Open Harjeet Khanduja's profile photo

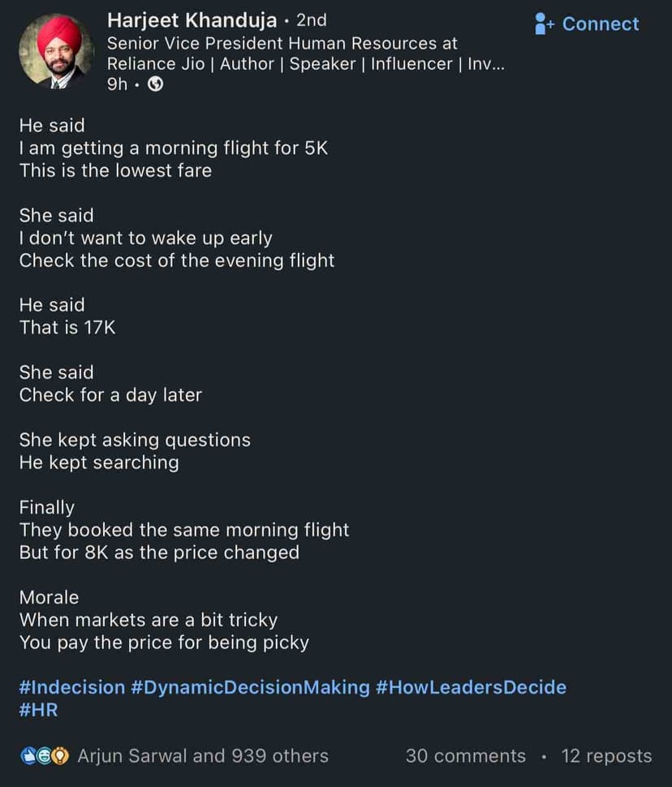tap(56, 50)
